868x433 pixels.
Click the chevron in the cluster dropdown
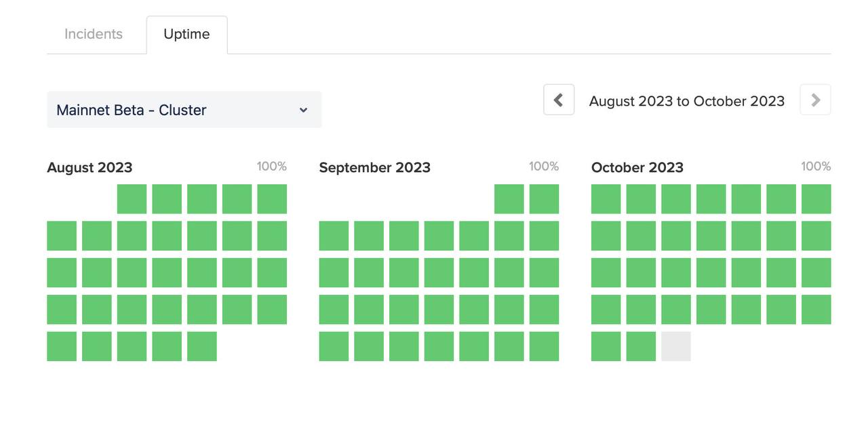[304, 110]
